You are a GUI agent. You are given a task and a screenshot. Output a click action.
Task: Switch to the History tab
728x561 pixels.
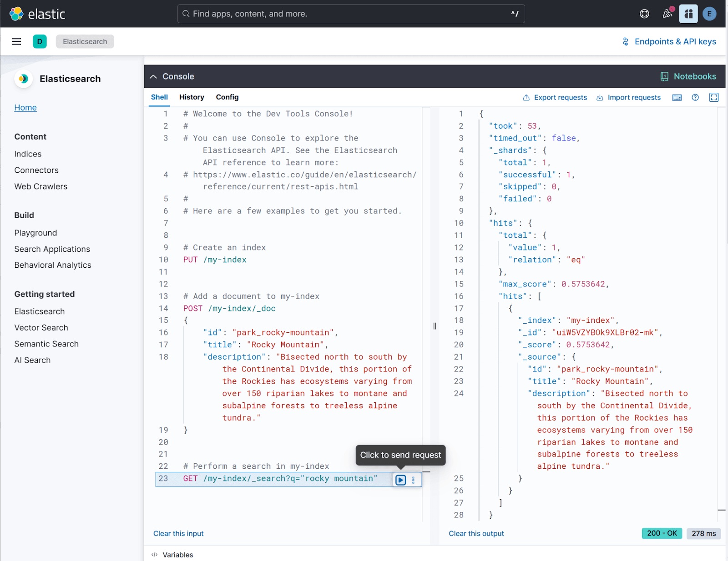[x=192, y=97]
